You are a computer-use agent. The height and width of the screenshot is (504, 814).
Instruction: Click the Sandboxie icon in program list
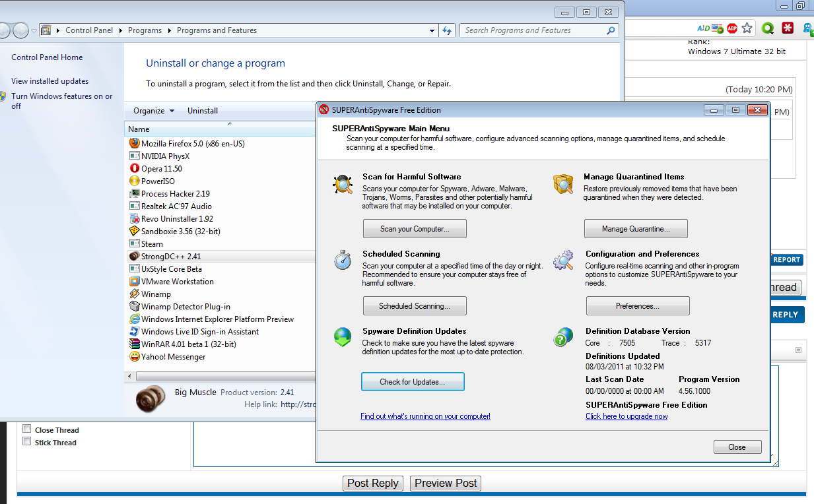[x=135, y=231]
